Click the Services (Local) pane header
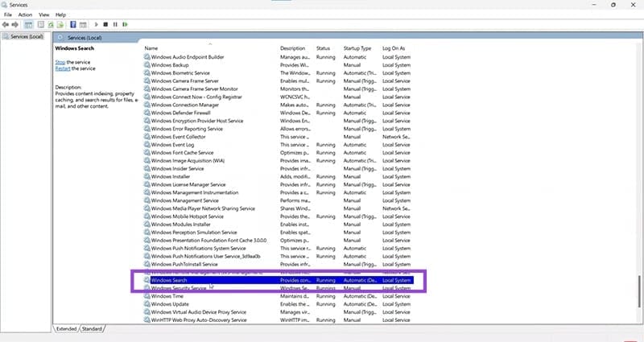This screenshot has height=342, width=644. pos(85,38)
